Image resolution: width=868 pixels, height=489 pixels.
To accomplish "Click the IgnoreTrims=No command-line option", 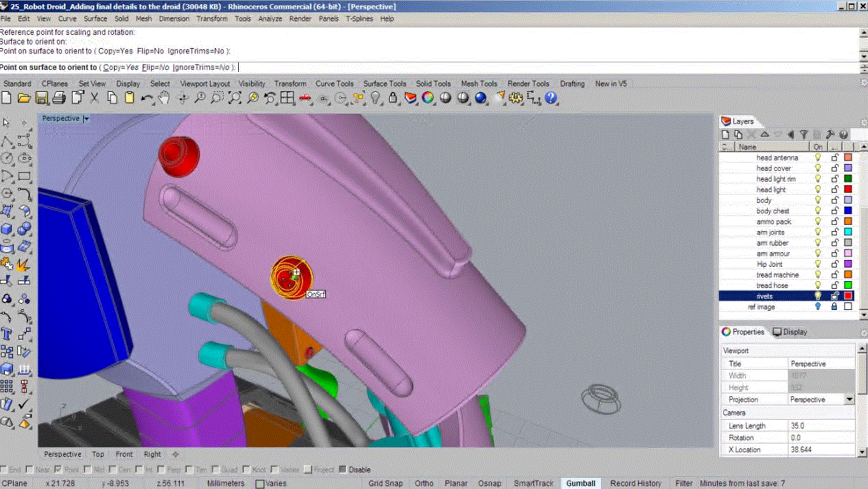I will [202, 67].
